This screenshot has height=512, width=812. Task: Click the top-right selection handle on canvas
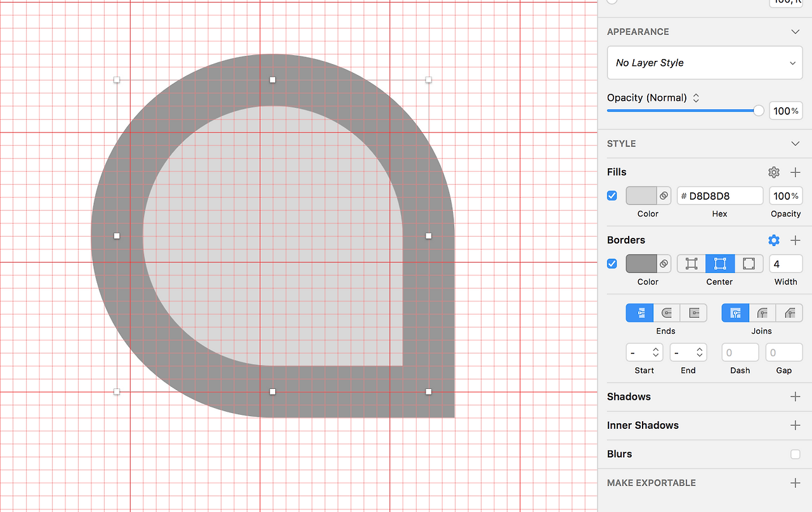(429, 80)
